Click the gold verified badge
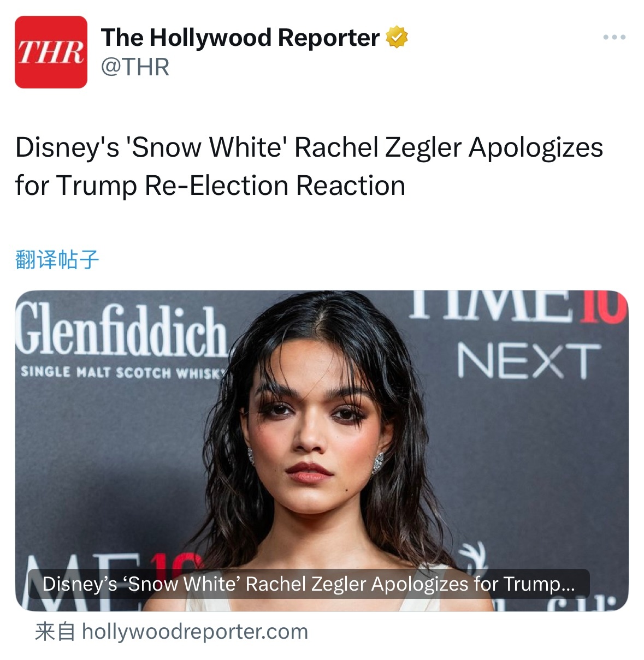Screen dimensions: 644x660 pyautogui.click(x=397, y=38)
